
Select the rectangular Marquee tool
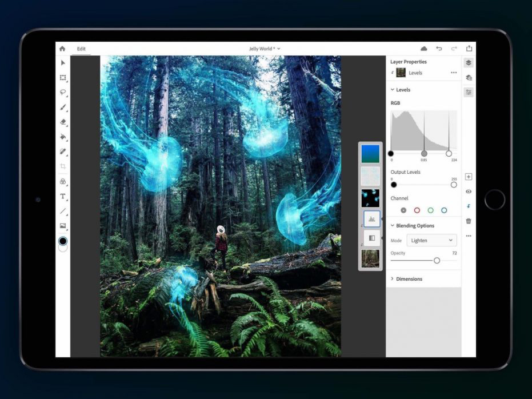coord(63,78)
